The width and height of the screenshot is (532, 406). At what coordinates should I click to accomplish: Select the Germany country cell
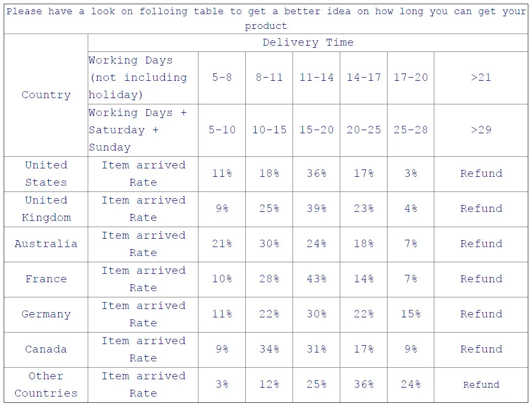pos(46,315)
